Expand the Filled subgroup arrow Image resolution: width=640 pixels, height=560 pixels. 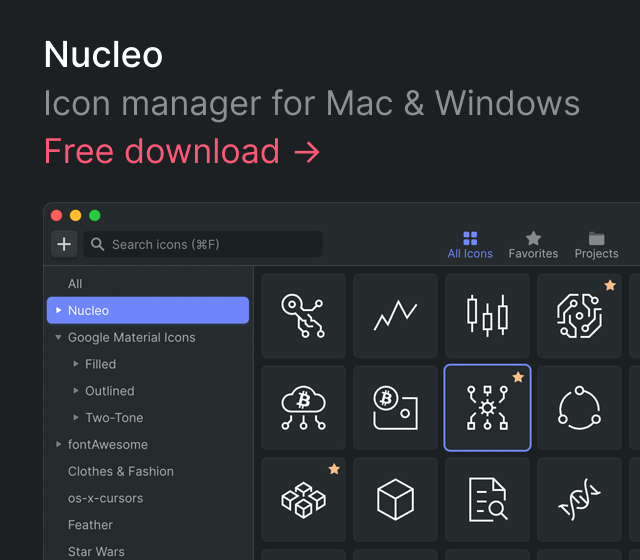(76, 364)
